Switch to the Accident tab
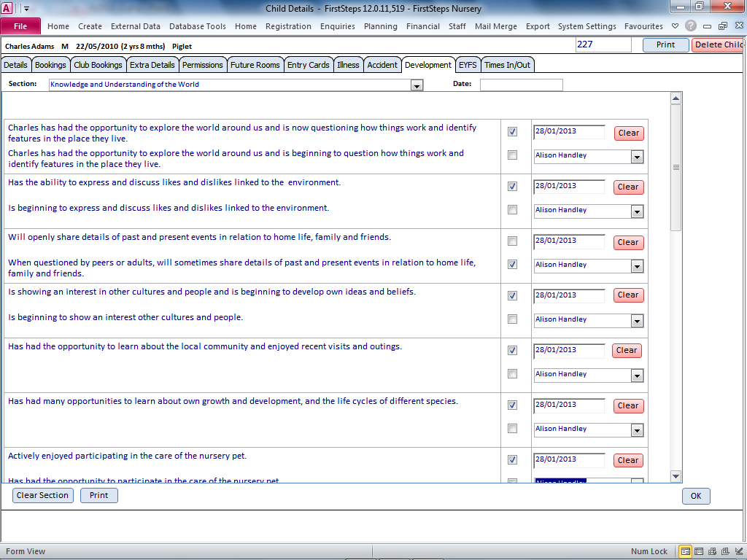Image resolution: width=747 pixels, height=560 pixels. [x=382, y=65]
